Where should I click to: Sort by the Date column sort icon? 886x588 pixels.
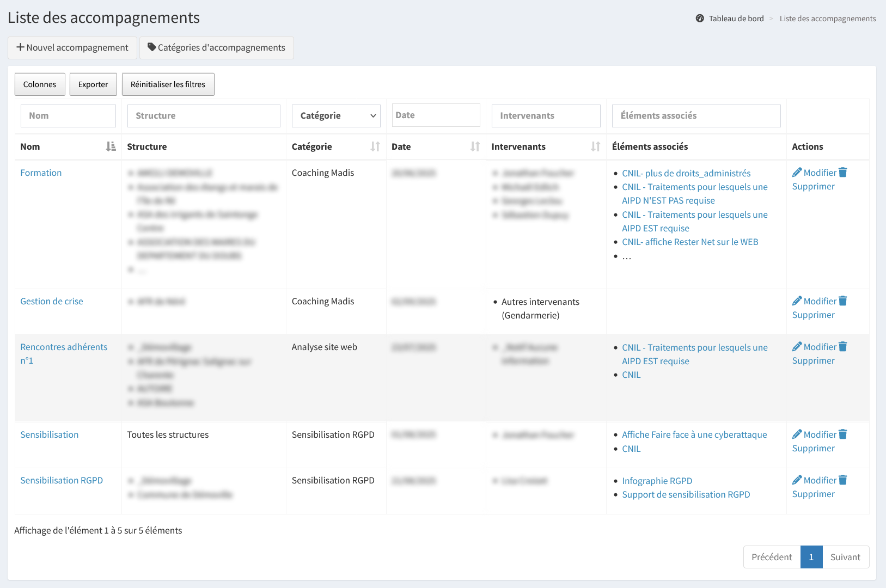tap(475, 146)
